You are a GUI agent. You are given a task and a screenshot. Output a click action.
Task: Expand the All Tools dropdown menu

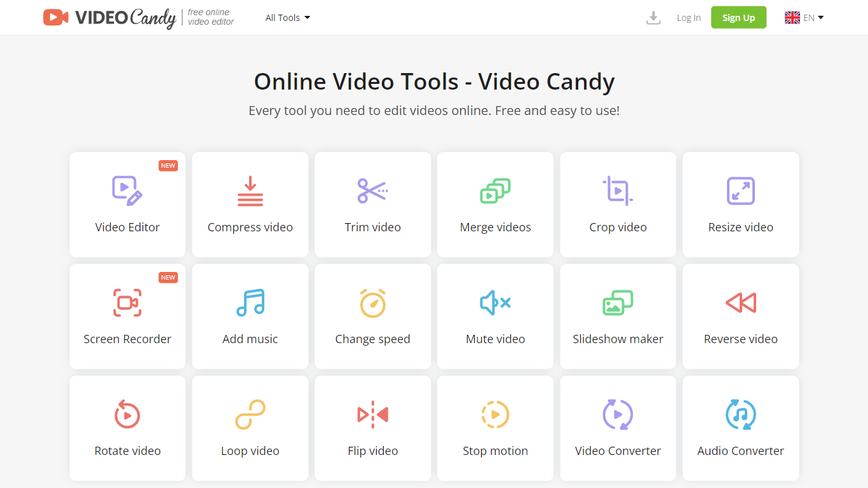click(288, 18)
